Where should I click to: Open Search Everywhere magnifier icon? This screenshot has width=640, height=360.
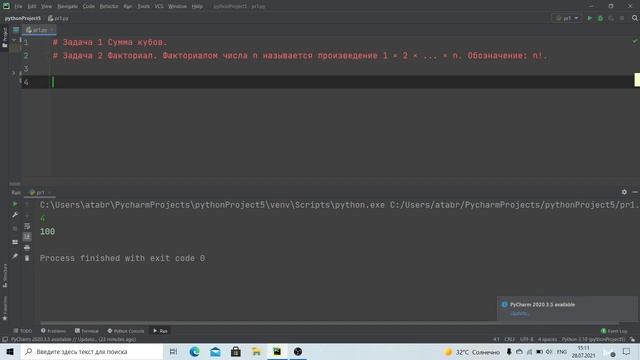coord(635,18)
